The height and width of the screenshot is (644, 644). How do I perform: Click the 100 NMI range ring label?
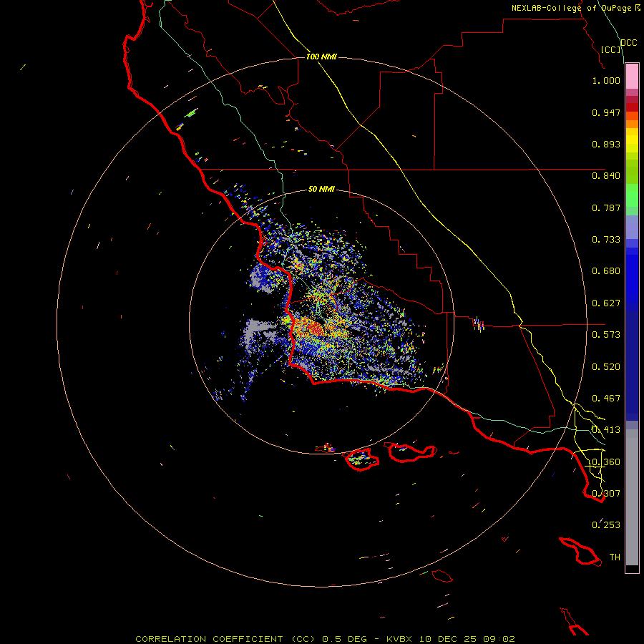point(321,57)
